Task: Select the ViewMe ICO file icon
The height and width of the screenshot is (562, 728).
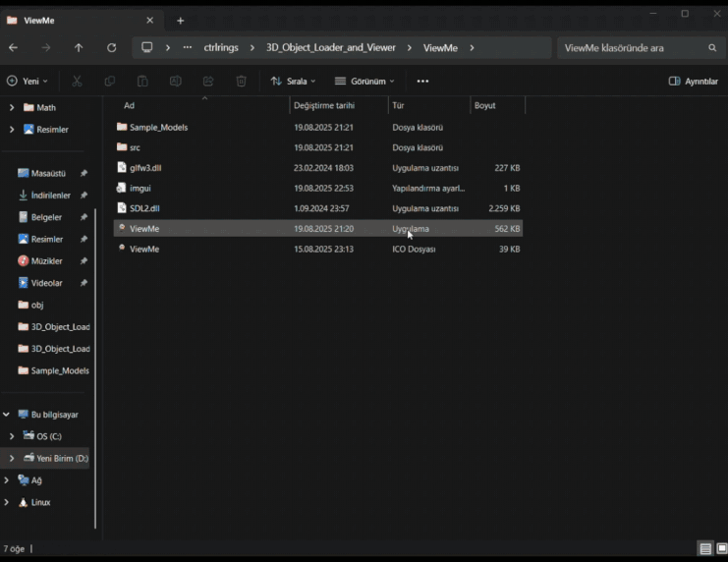Action: click(122, 249)
